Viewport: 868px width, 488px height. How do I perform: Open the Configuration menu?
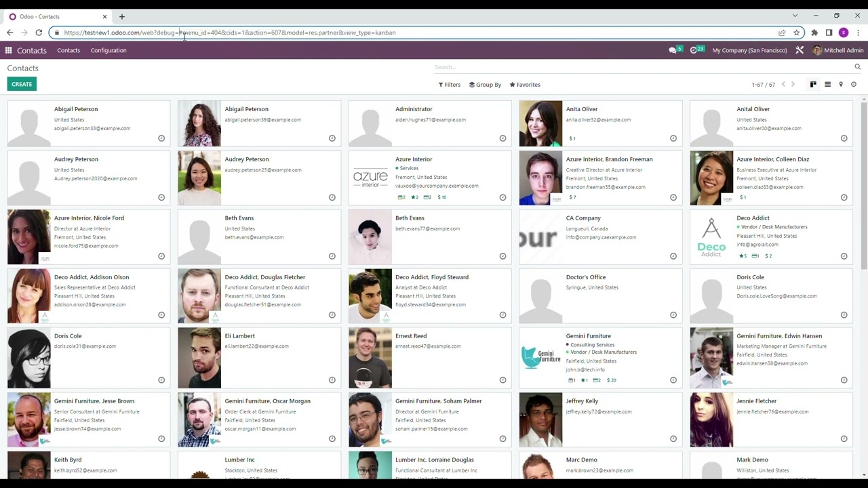(x=108, y=50)
